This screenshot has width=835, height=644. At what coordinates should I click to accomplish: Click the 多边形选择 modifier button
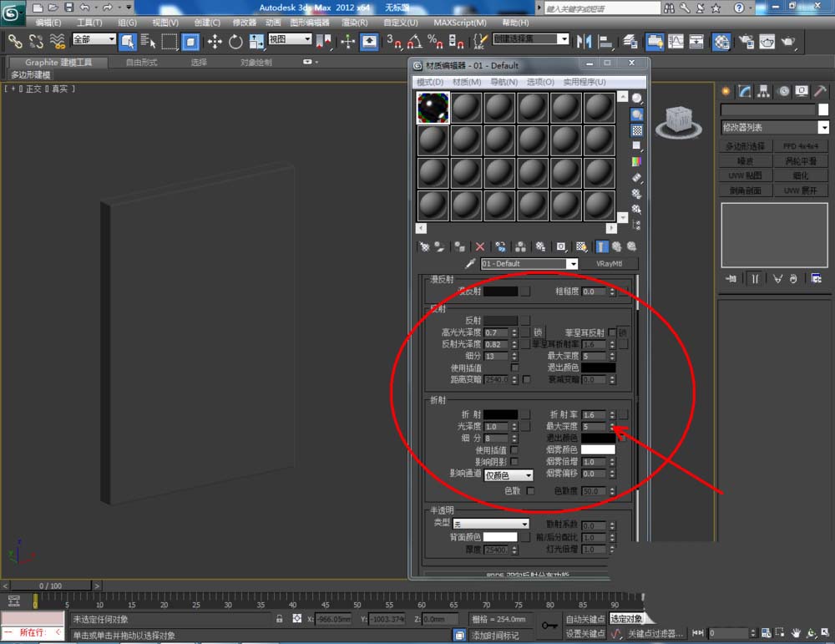(746, 146)
